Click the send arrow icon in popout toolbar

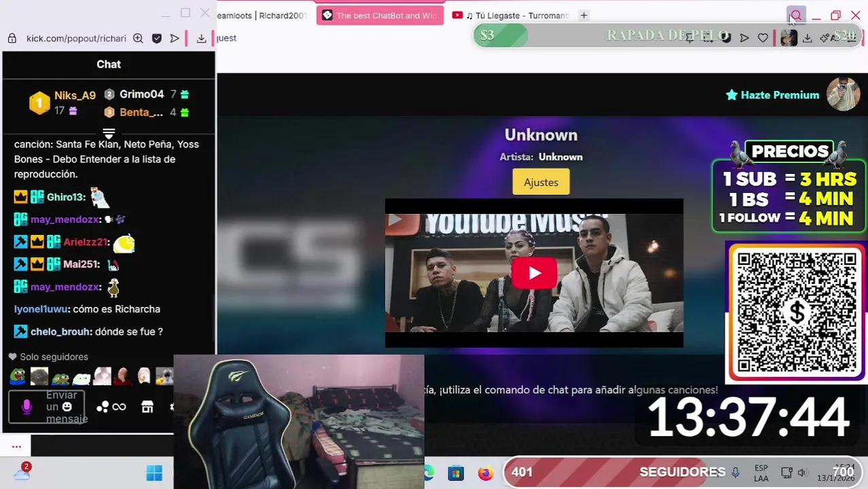(x=175, y=39)
